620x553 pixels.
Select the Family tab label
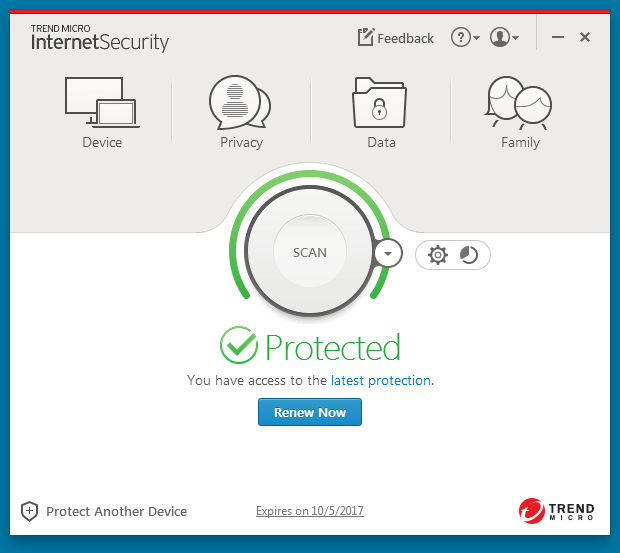520,142
